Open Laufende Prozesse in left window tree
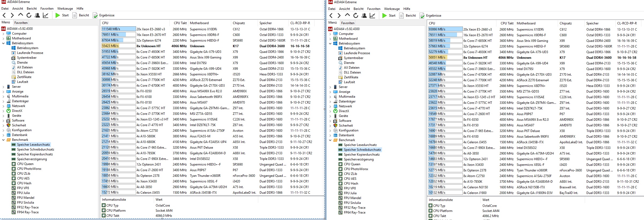The image size is (644, 220). coord(30,53)
